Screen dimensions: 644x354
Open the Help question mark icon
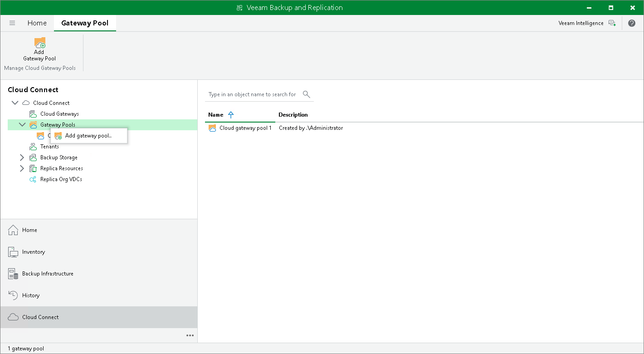[x=631, y=23]
